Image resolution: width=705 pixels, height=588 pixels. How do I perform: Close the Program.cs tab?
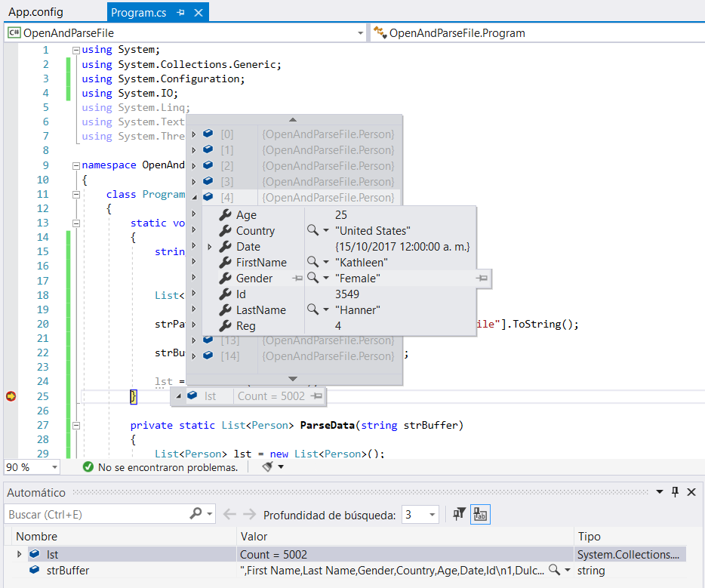(x=199, y=13)
